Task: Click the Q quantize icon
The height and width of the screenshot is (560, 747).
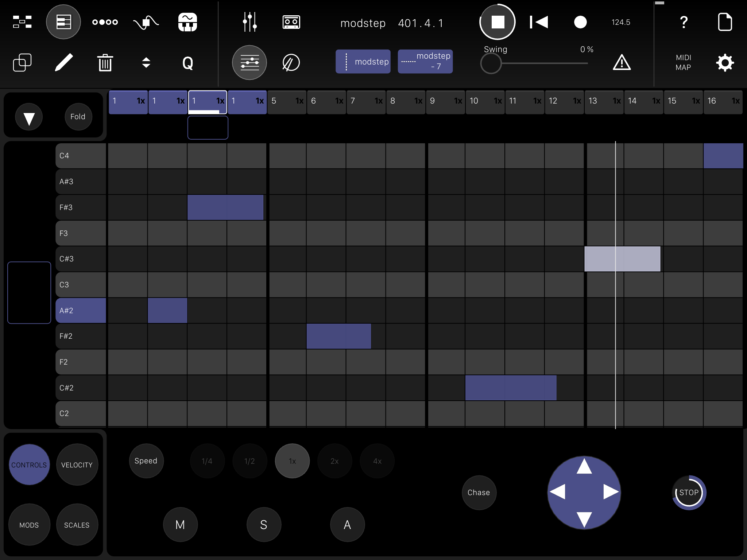Action: [x=187, y=63]
